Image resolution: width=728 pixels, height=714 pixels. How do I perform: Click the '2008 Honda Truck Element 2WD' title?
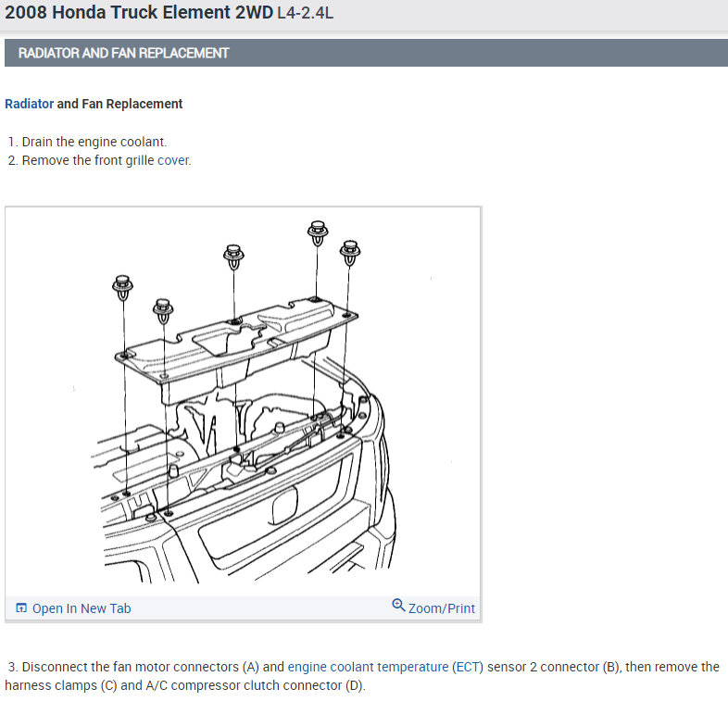tap(139, 13)
